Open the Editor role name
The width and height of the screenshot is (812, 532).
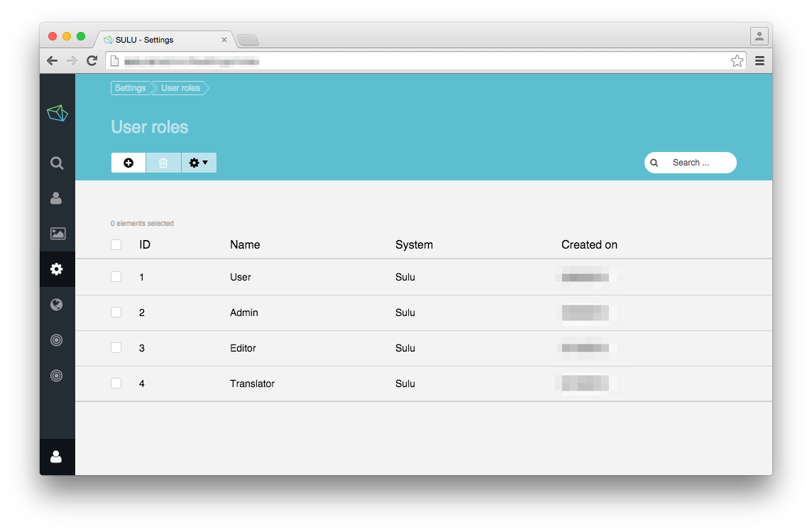click(243, 348)
